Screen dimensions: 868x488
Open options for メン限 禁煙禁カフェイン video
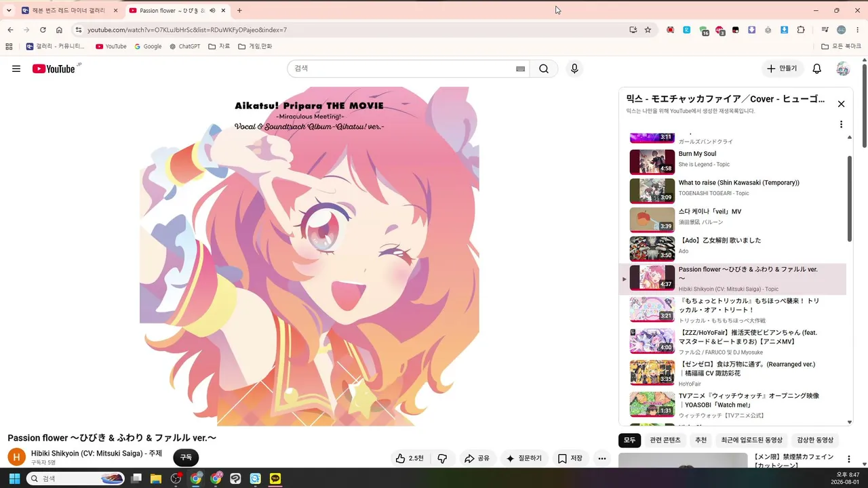pos(848,460)
